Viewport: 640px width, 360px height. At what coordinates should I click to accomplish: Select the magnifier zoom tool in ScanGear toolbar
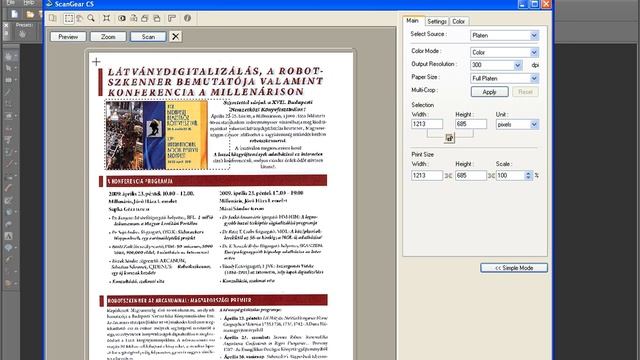(91, 18)
